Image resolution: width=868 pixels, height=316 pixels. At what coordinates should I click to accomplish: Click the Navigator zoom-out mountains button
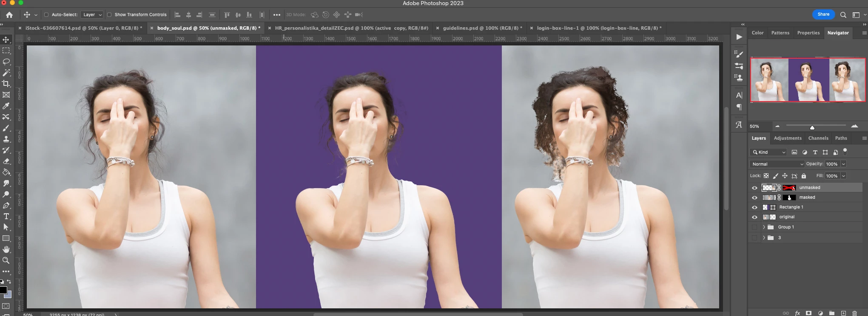[777, 126]
